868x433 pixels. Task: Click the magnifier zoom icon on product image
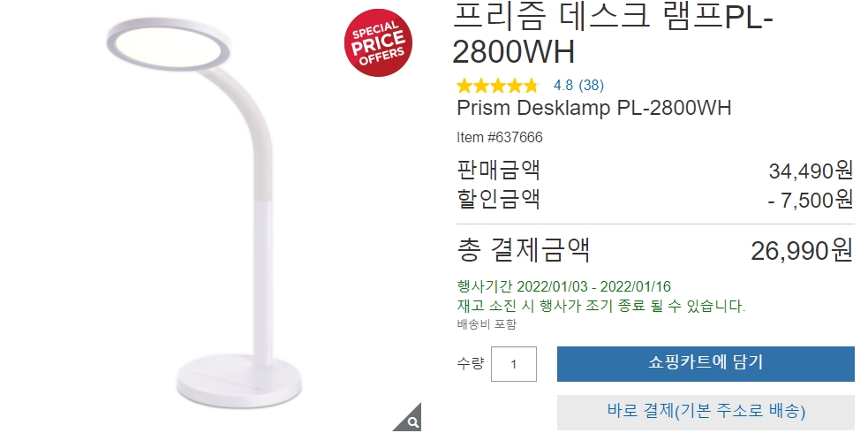(411, 422)
